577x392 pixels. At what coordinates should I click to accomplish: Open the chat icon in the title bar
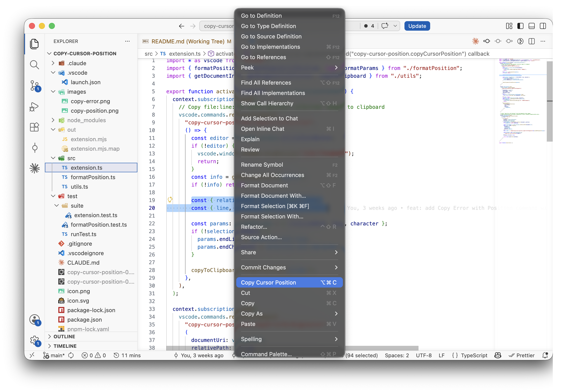pos(385,26)
